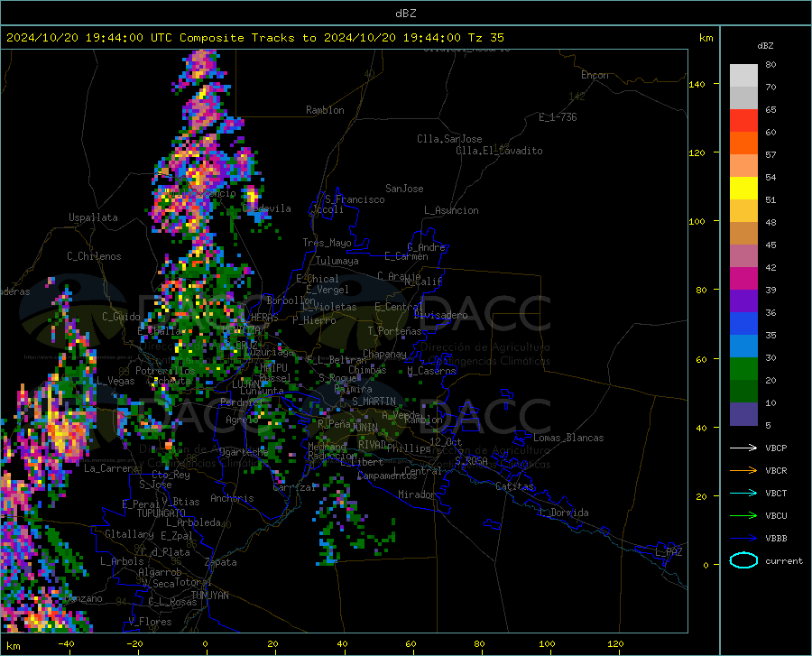Click the '-40' tick on bottom km axis
The height and width of the screenshot is (656, 812).
pyautogui.click(x=66, y=643)
